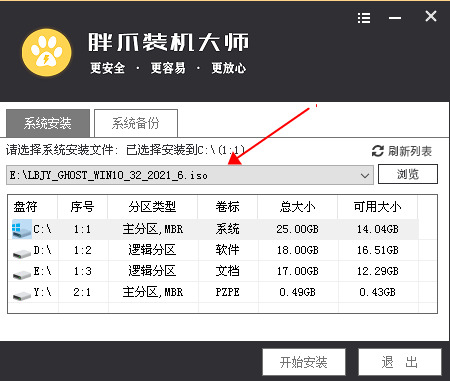Open the menu list icon in title bar
This screenshot has width=450, height=381.
(x=364, y=18)
